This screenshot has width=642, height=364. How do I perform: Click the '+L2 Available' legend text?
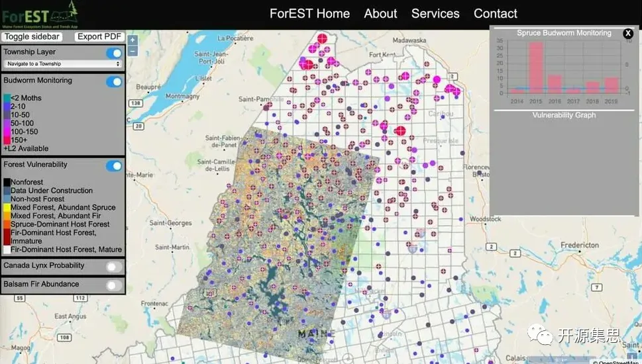coord(26,148)
